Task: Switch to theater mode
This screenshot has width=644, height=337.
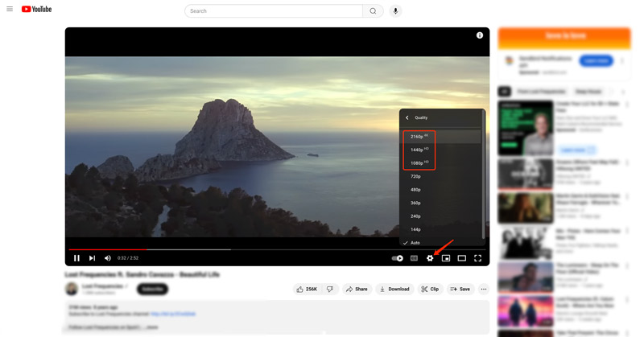Action: tap(461, 258)
